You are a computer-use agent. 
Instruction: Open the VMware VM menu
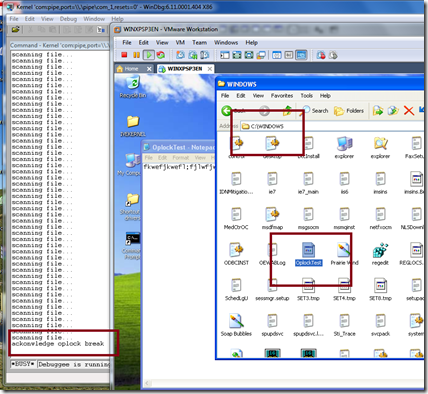180,42
